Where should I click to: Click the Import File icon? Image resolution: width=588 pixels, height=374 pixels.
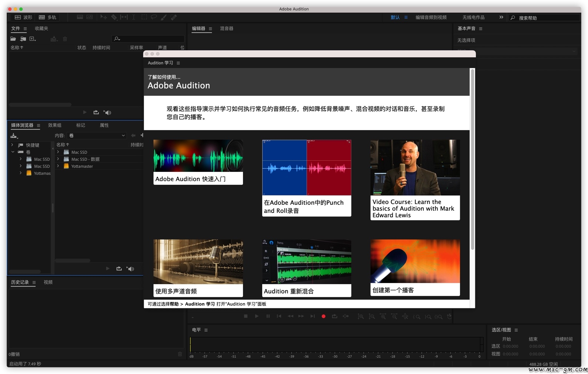(23, 39)
